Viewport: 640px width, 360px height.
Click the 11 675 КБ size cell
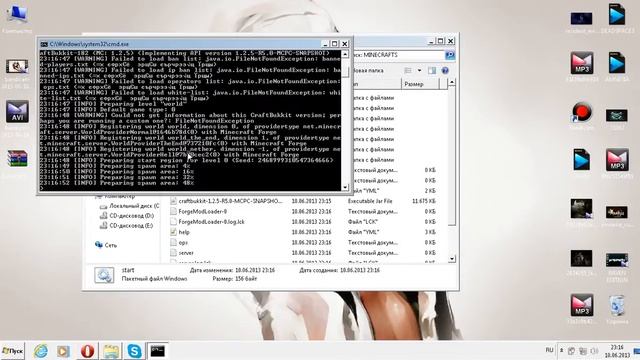point(424,201)
